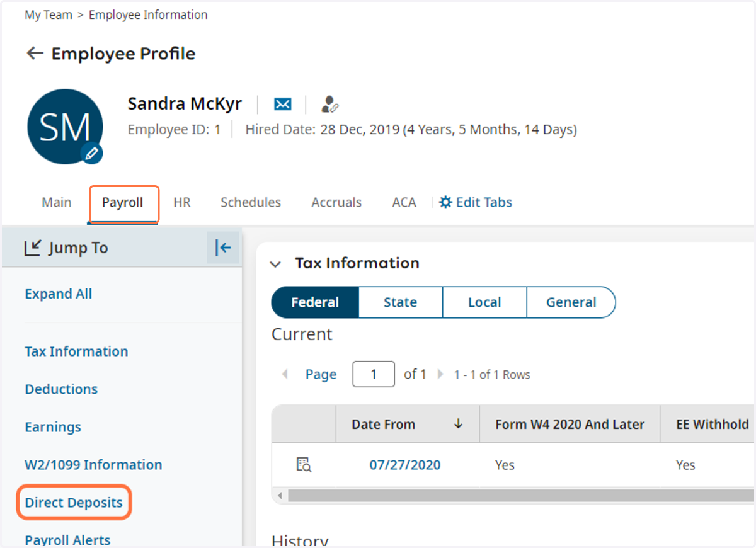Screen dimensions: 756x548
Task: Open the SM avatar circle
Action: click(x=65, y=127)
